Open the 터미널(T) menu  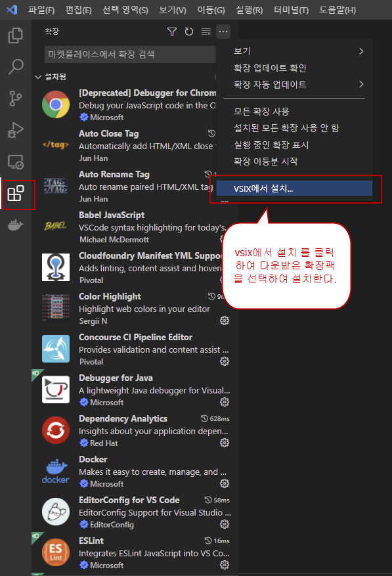tap(291, 10)
